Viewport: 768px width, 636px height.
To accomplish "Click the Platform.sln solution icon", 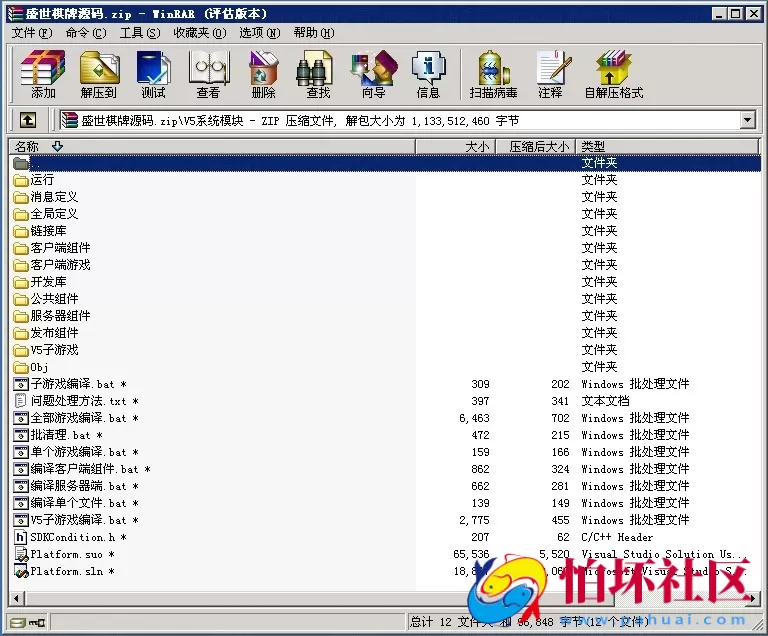I will [21, 571].
